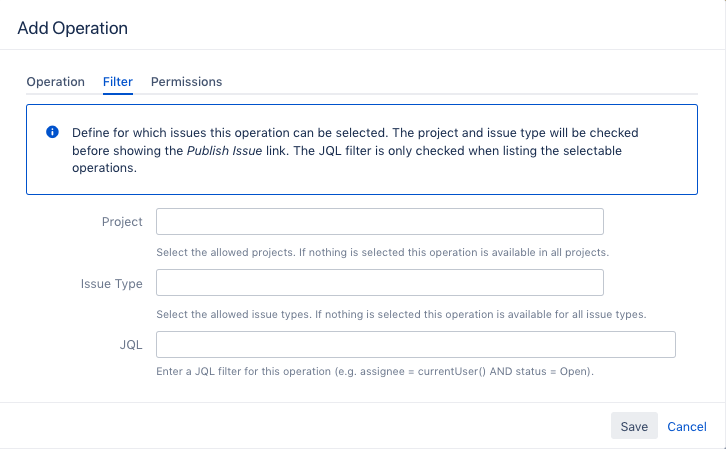Image resolution: width=726 pixels, height=449 pixels.
Task: Focus the JQL filter input box
Action: coord(416,345)
